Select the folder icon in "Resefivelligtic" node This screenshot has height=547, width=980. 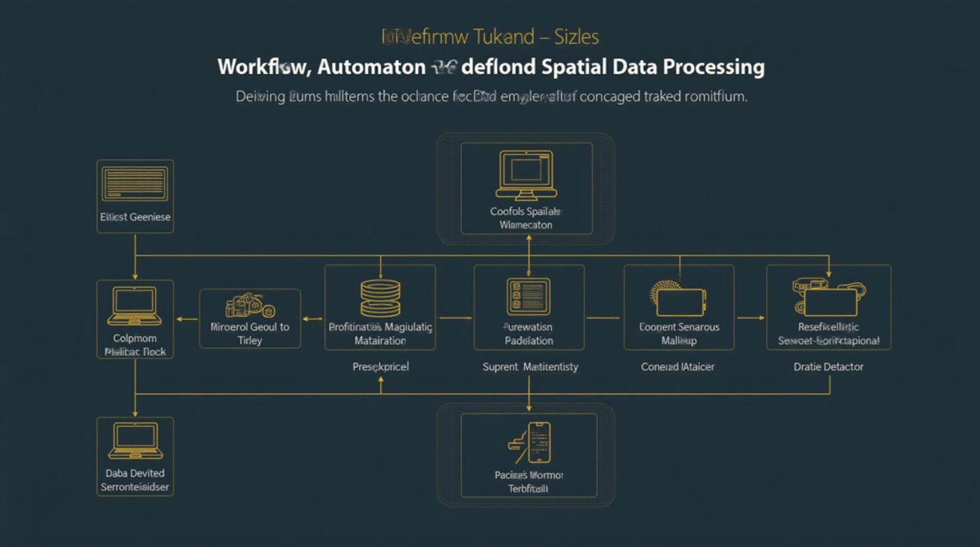pyautogui.click(x=828, y=298)
